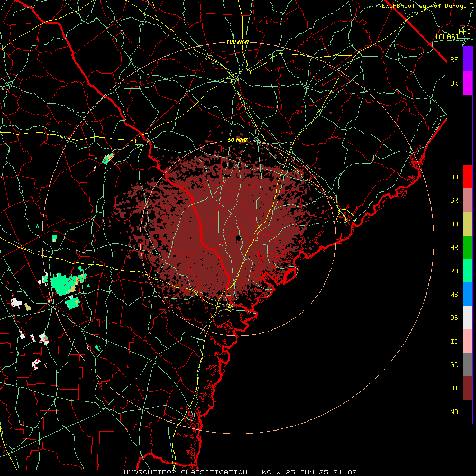Click the RA legend label
The image size is (476, 476).
454,271
